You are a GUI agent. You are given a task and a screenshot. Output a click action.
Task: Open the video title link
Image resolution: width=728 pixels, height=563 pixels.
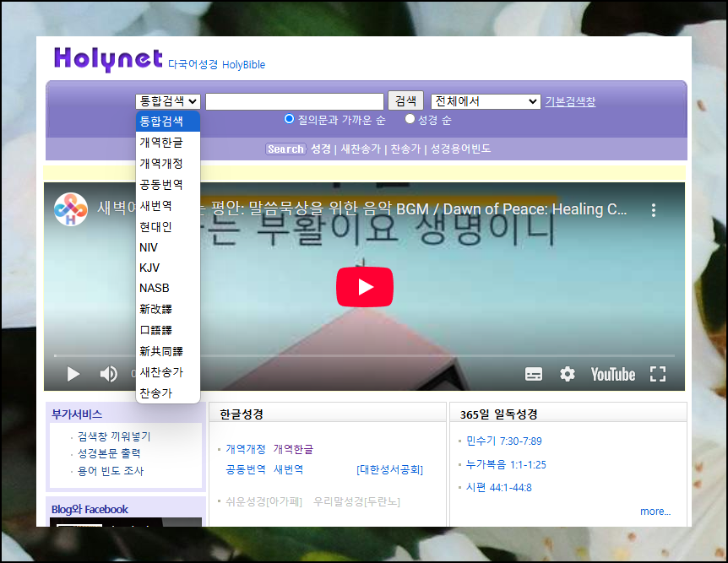coord(362,209)
